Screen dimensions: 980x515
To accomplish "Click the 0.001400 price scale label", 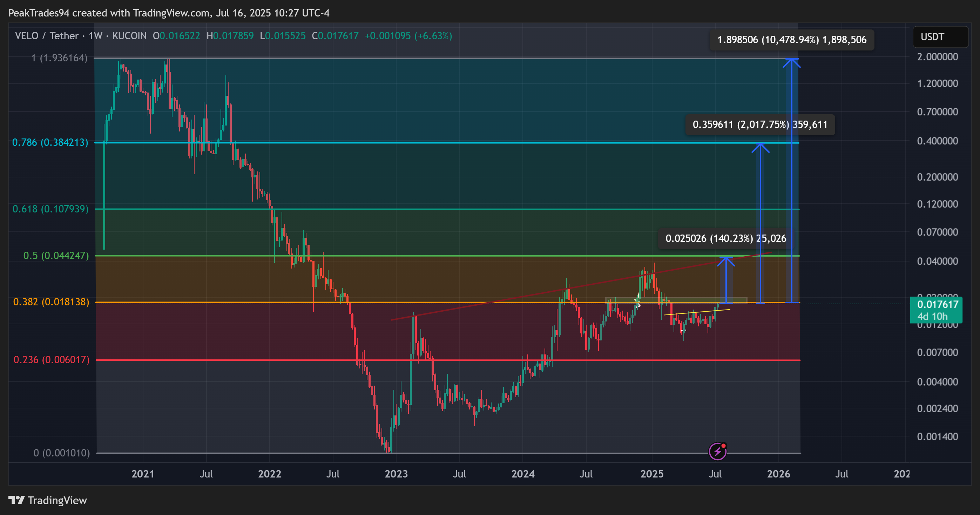I will click(x=938, y=437).
